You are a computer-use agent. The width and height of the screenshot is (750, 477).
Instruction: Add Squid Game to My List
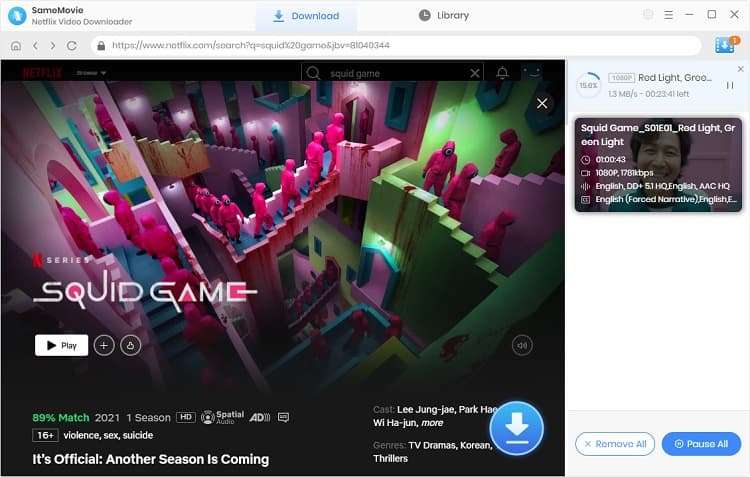103,345
